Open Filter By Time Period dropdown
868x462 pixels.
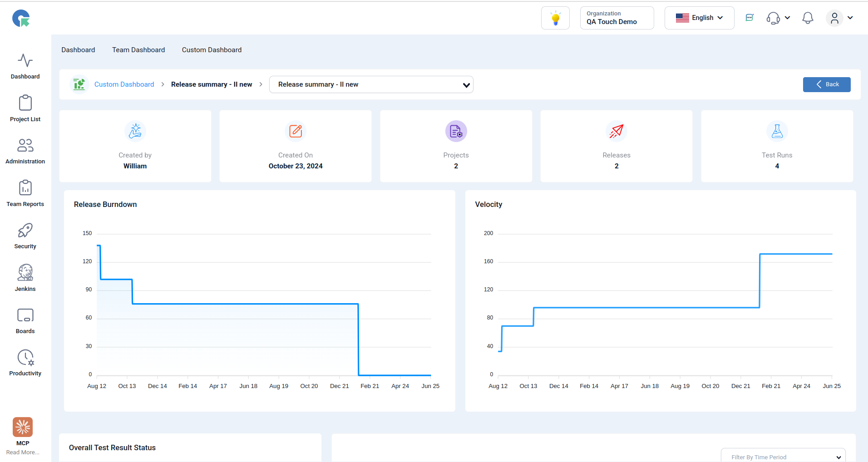coord(783,456)
